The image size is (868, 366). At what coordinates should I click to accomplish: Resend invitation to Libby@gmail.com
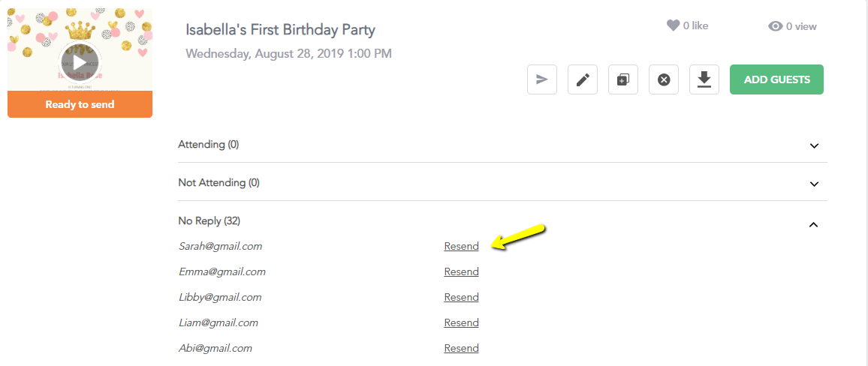coord(461,298)
